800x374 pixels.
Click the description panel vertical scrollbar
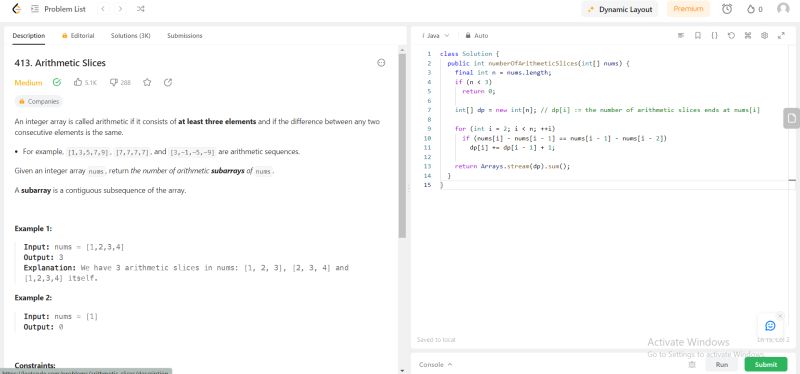pyautogui.click(x=402, y=145)
